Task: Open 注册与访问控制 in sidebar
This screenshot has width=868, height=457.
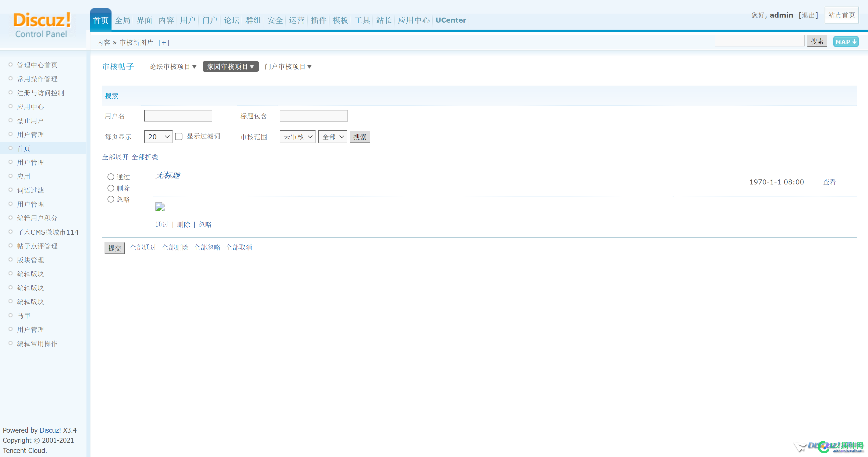Action: [41, 93]
